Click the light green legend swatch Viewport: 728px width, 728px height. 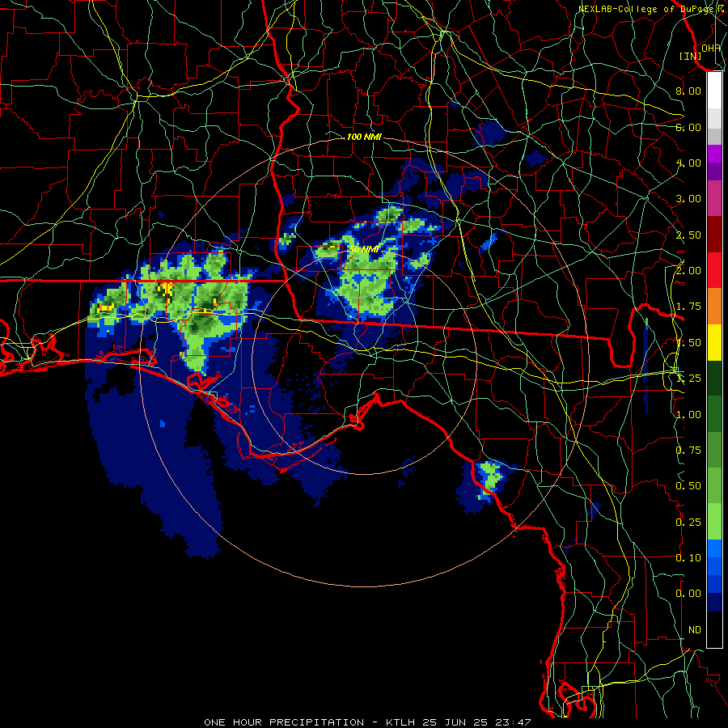coord(714,522)
